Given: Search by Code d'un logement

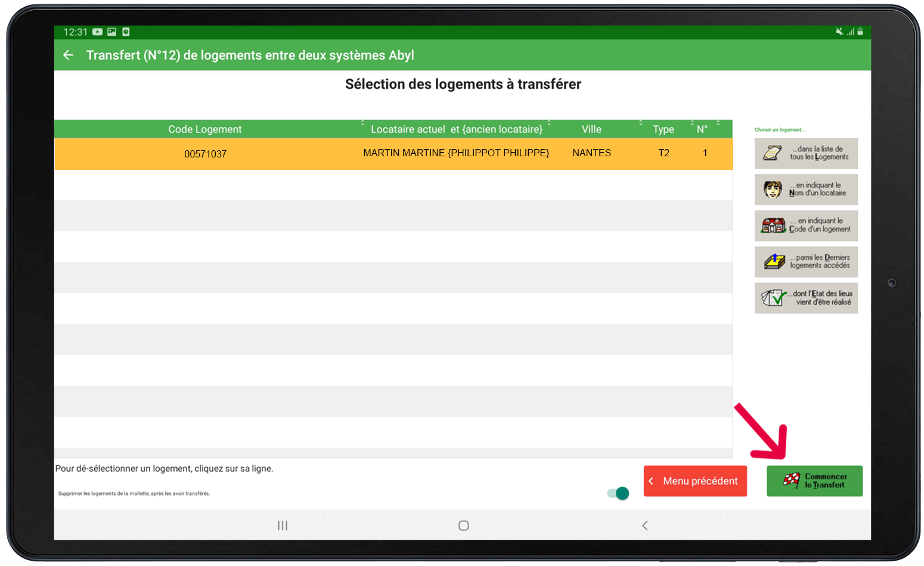Looking at the screenshot, I should coord(806,225).
